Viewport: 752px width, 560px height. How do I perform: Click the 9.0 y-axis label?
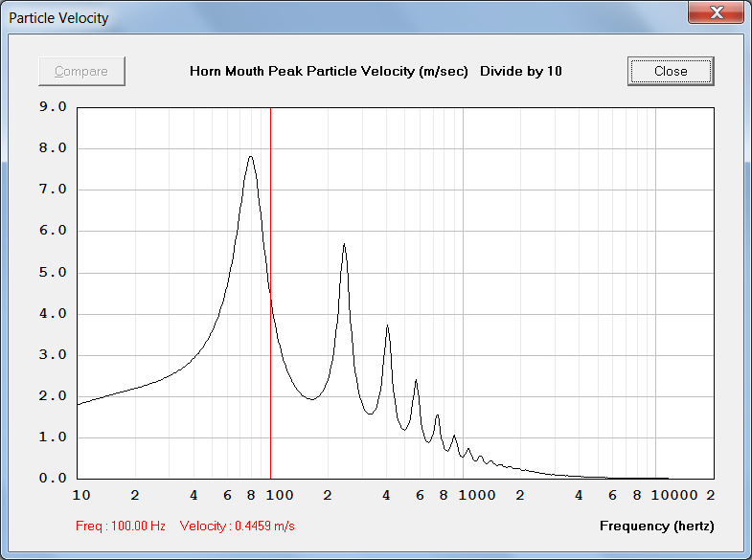(53, 106)
